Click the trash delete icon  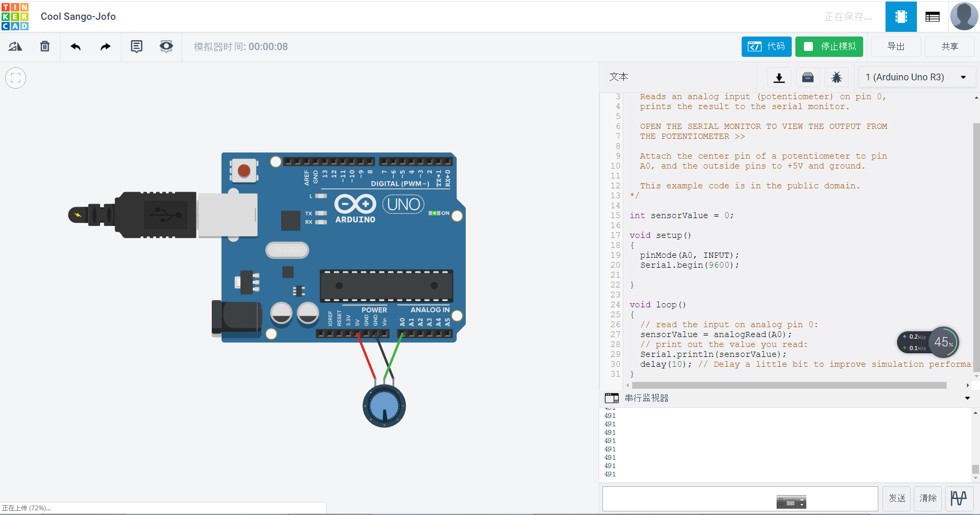tap(45, 46)
